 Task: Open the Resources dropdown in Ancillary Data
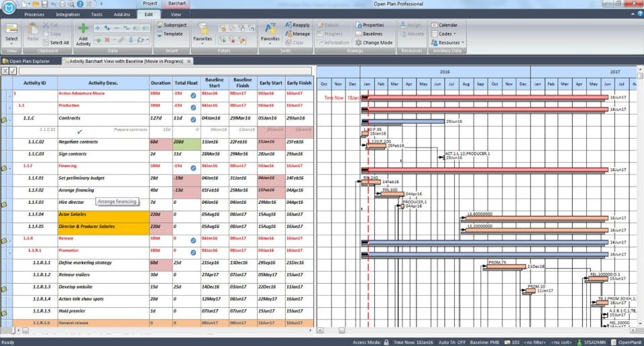click(x=447, y=42)
